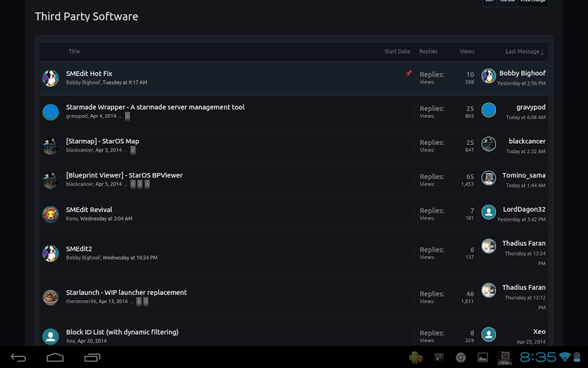Open therimmer96's avatar beside Starlaunch thread
The width and height of the screenshot is (588, 368).
(50, 297)
